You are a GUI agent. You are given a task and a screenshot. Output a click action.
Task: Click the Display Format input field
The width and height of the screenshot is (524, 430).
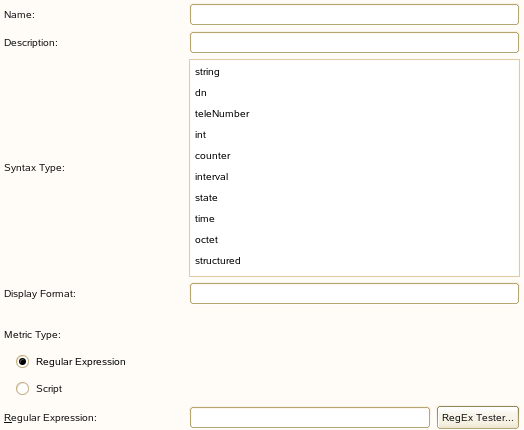[354, 294]
